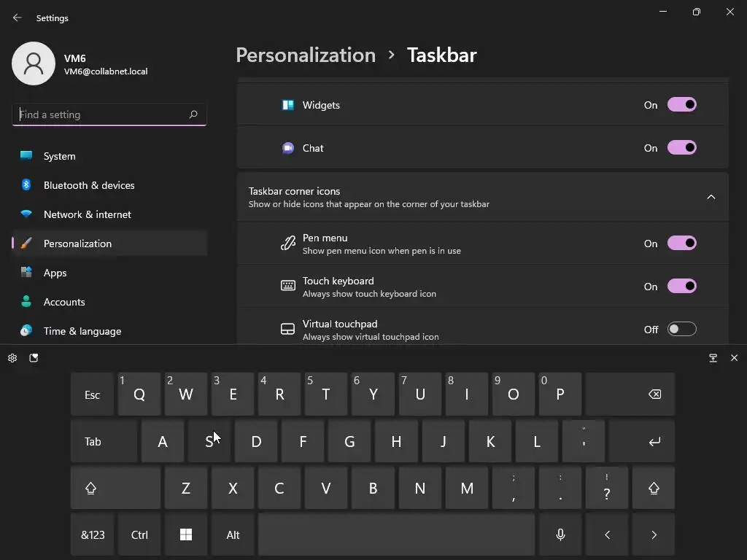Click the keyboard dock/undock icon

[713, 358]
